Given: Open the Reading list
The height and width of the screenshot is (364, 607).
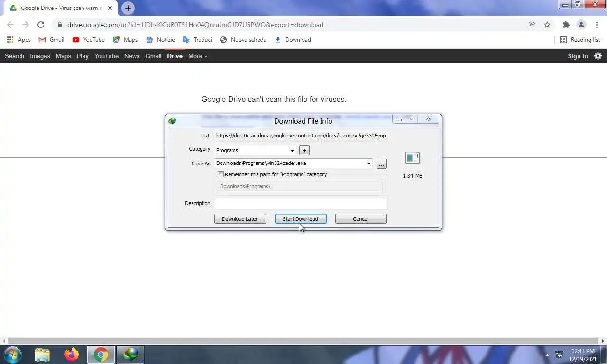Looking at the screenshot, I should coord(580,40).
